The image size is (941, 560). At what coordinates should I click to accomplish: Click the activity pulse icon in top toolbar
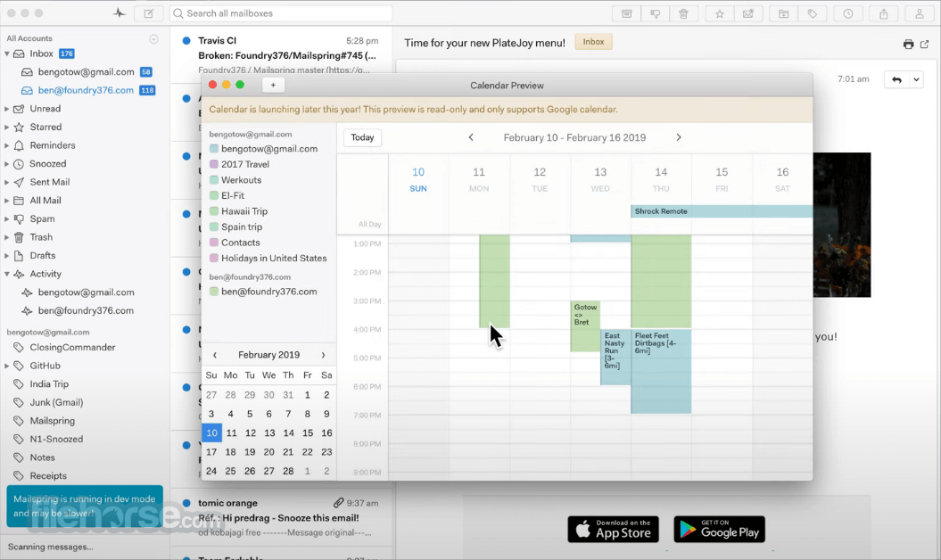pos(120,13)
